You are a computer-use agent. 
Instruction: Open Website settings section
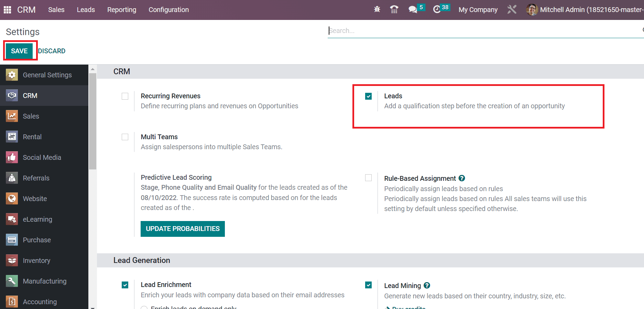coord(44,199)
